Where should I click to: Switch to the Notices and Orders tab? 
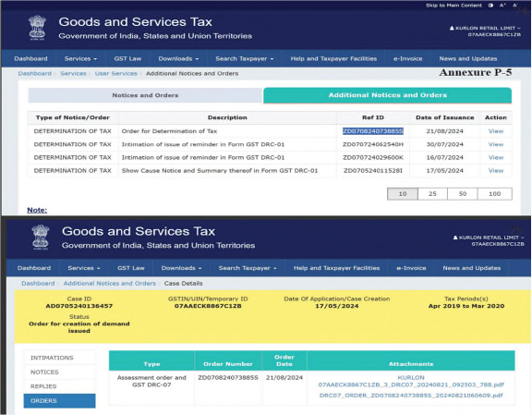145,95
